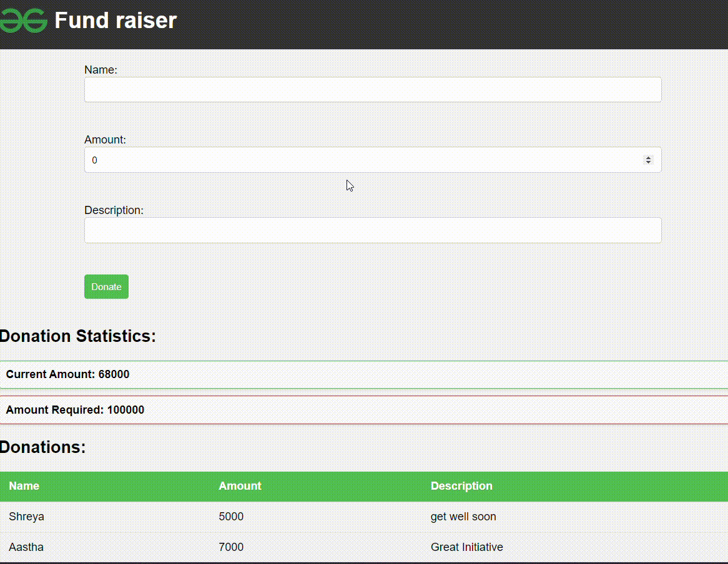Select the 'Great Initiative' cell

pos(466,547)
